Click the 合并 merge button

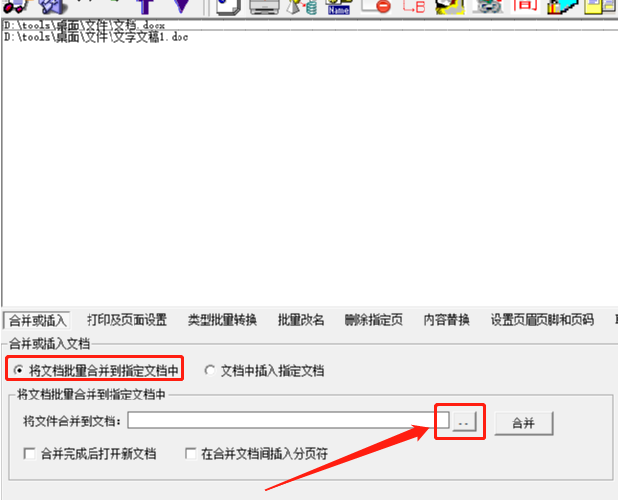coord(523,423)
